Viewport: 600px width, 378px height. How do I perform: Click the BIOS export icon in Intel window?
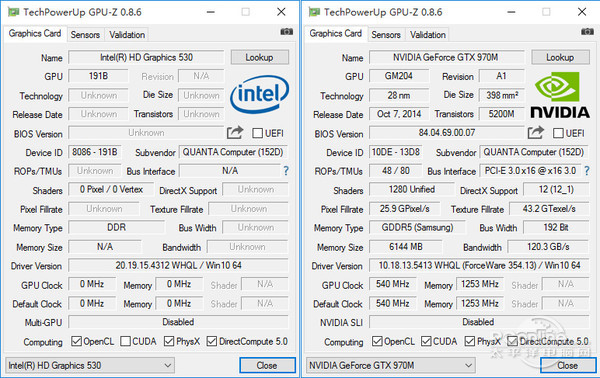pyautogui.click(x=235, y=133)
